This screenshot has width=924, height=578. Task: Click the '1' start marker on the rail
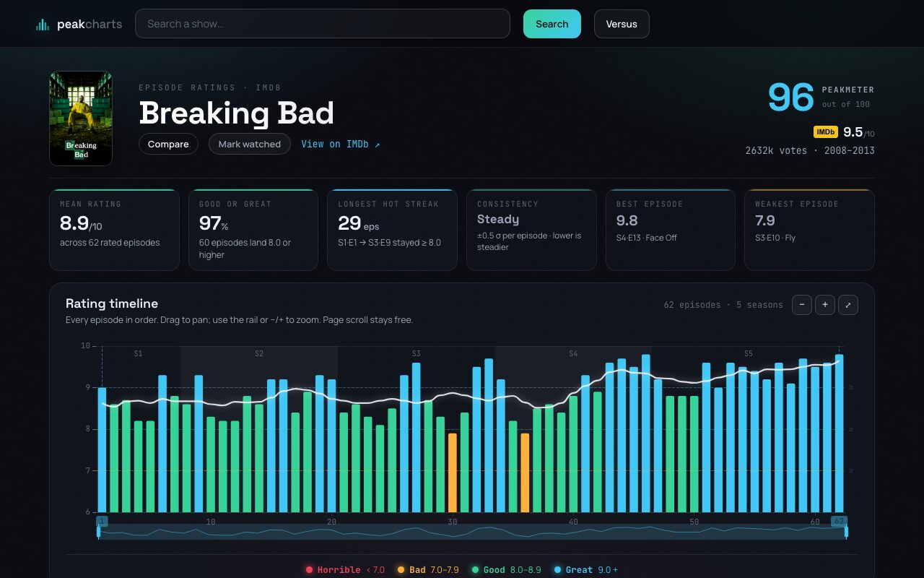click(102, 521)
